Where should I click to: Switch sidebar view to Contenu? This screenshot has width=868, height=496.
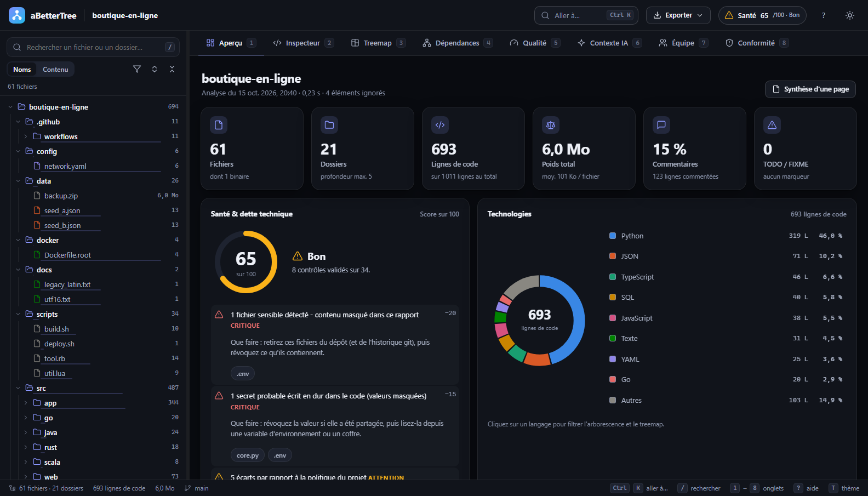55,70
